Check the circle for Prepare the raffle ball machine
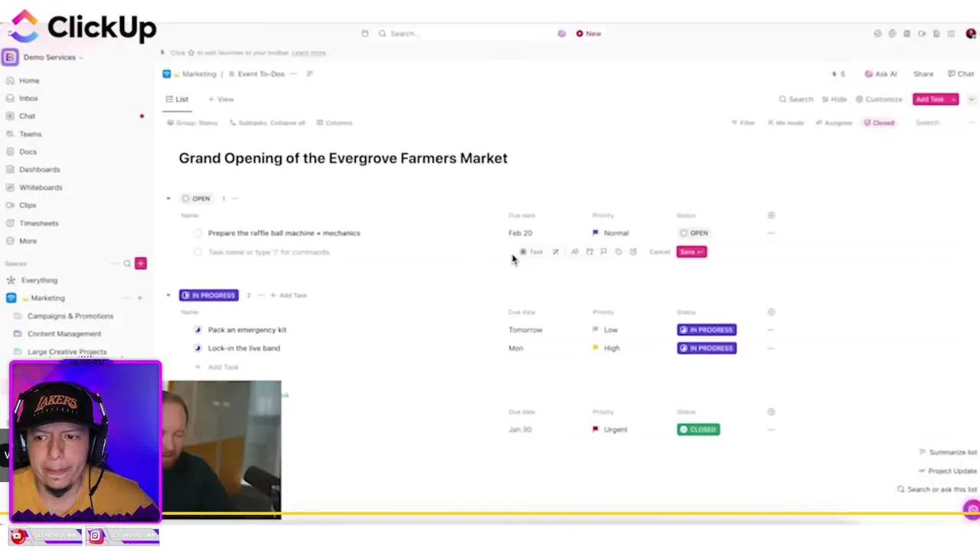The image size is (980, 551). tap(198, 233)
